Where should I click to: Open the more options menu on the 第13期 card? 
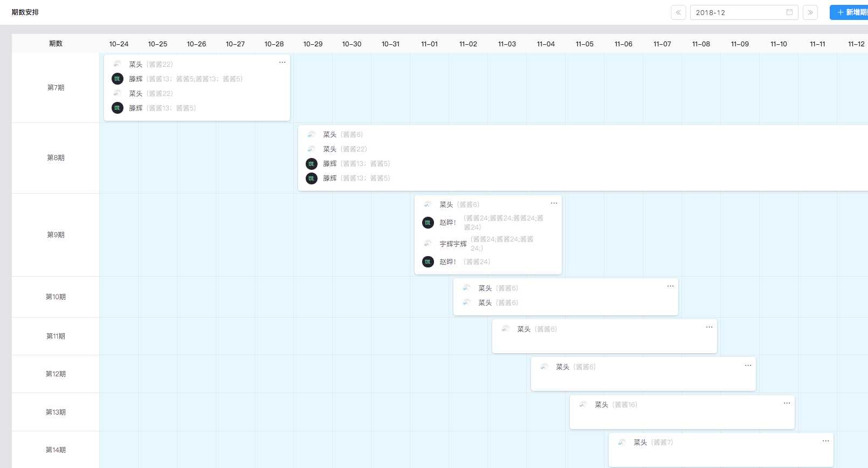[x=787, y=403]
